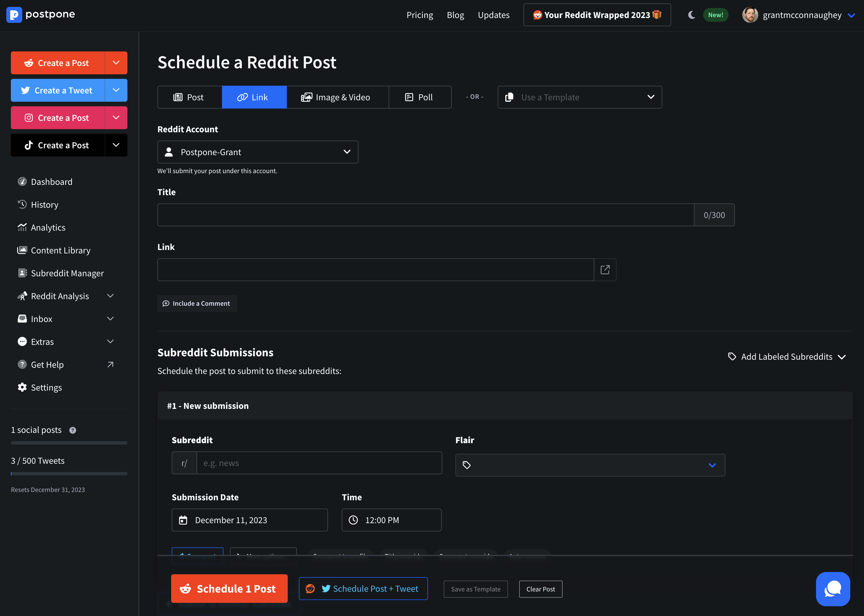The width and height of the screenshot is (864, 616).
Task: Click Save as Template button
Action: pyautogui.click(x=476, y=589)
